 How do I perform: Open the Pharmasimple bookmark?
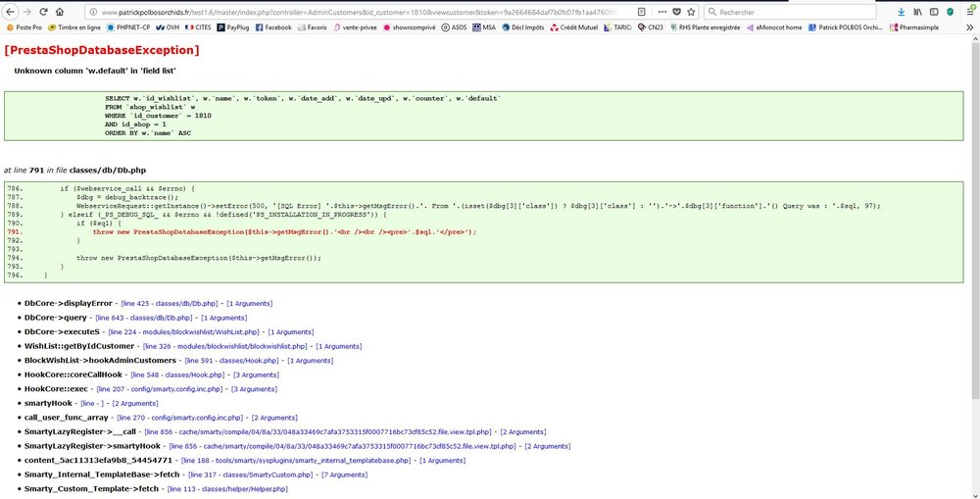(913, 27)
